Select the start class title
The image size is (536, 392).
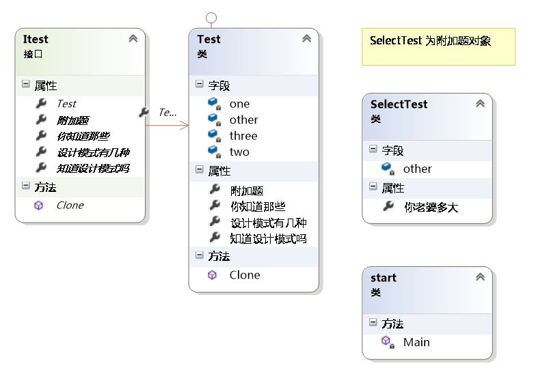coord(384,277)
